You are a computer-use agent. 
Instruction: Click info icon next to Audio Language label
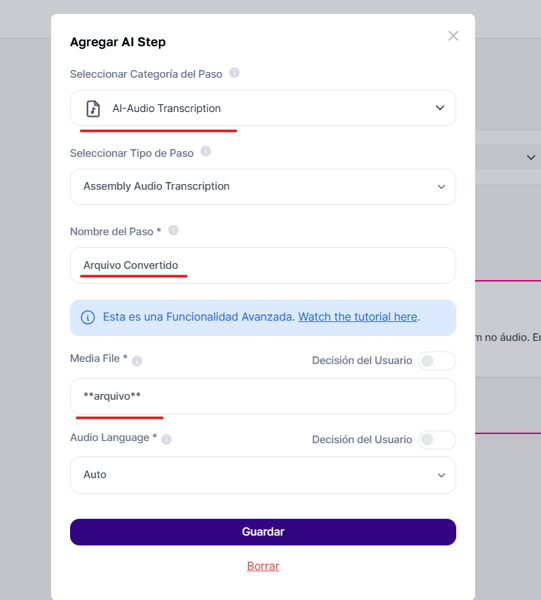pyautogui.click(x=166, y=440)
